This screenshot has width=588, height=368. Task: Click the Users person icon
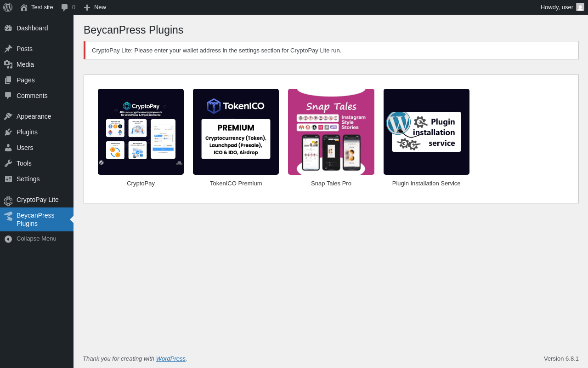coord(8,148)
